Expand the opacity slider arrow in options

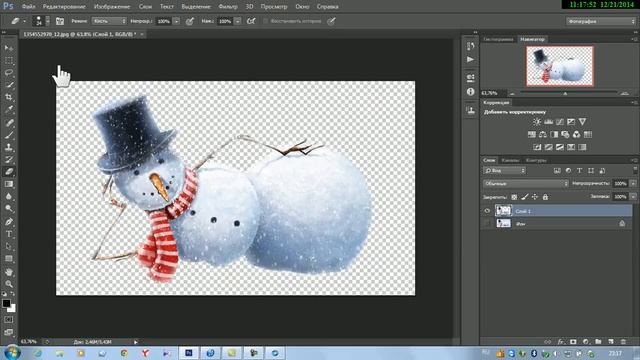[176, 21]
